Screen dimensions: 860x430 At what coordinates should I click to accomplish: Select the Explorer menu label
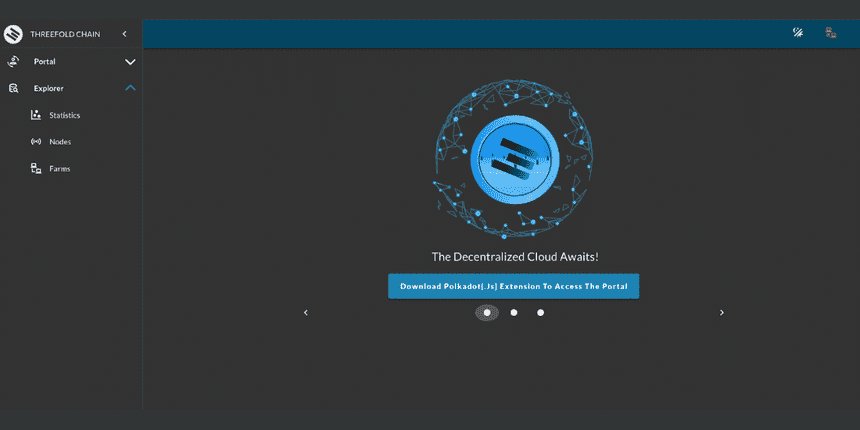48,88
